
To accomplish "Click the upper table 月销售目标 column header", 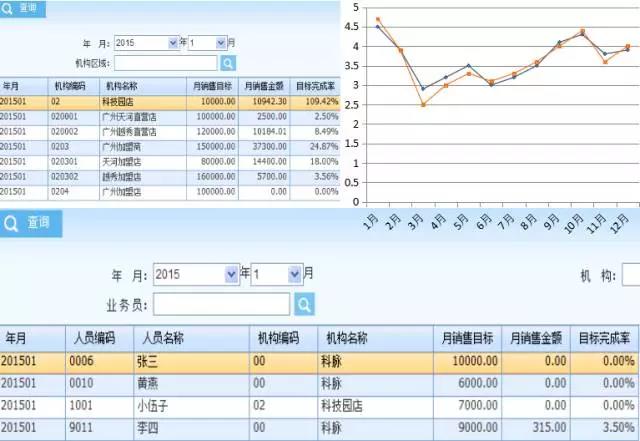I will [x=212, y=86].
